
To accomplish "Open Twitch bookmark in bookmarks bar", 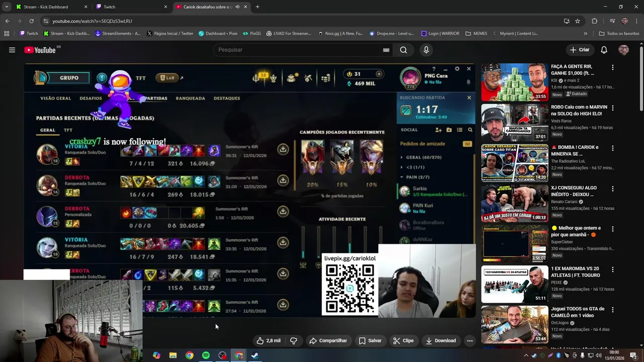I will 29,34.
